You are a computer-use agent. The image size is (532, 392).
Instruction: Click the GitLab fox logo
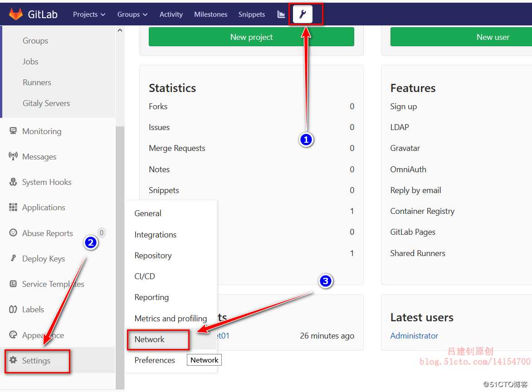tap(15, 14)
